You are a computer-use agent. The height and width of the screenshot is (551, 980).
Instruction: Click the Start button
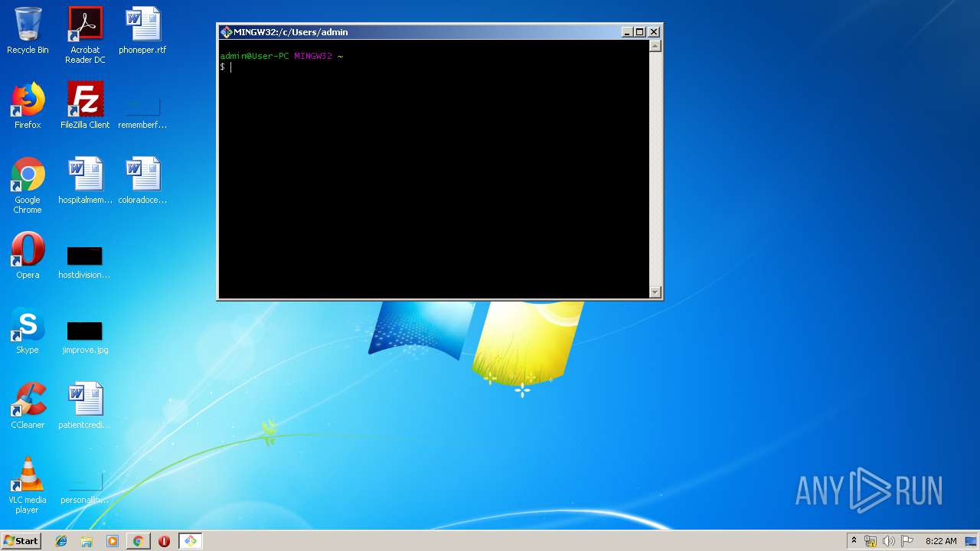pos(21,541)
